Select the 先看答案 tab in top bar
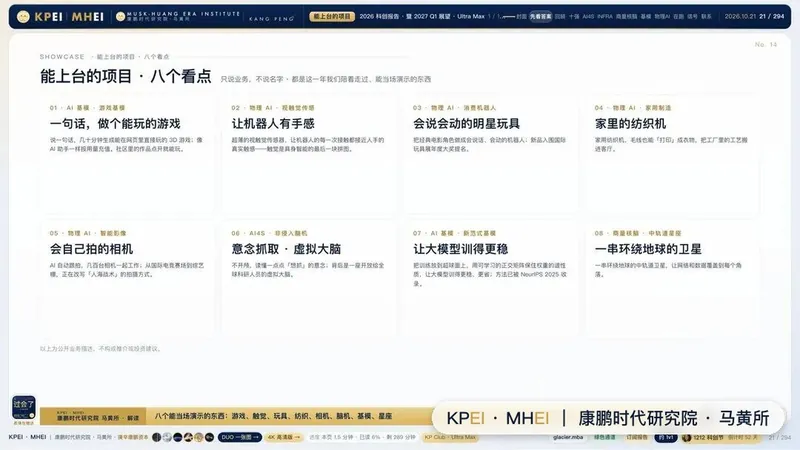The width and height of the screenshot is (800, 450). click(540, 16)
